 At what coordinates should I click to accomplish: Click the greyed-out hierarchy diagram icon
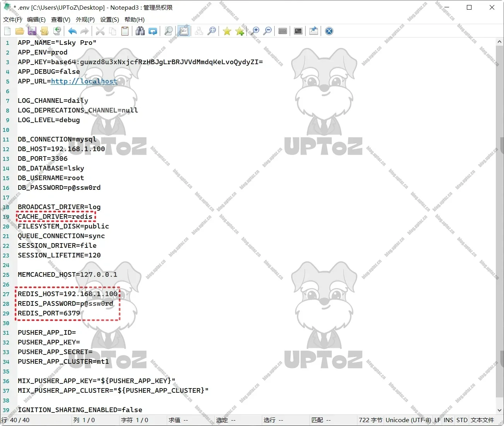[x=199, y=31]
